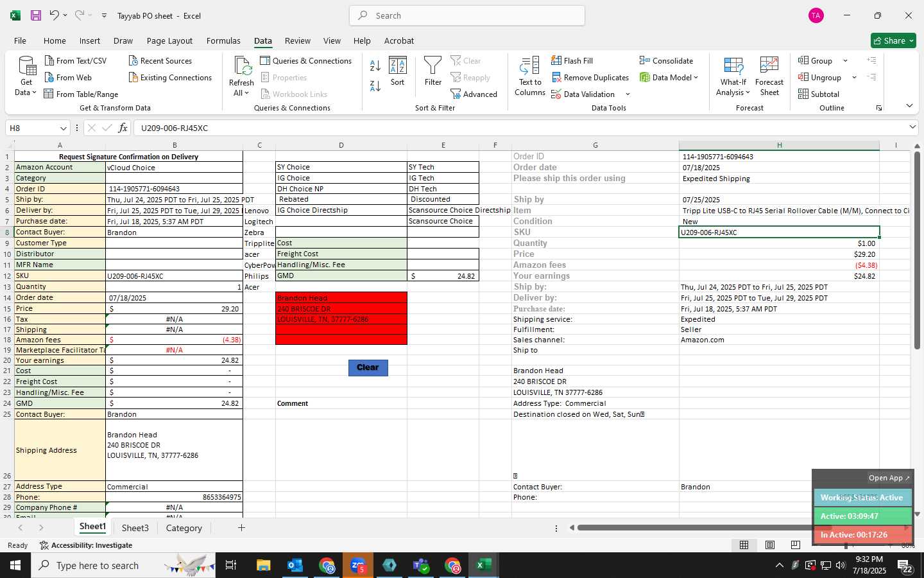Click Open App link

[x=889, y=478]
